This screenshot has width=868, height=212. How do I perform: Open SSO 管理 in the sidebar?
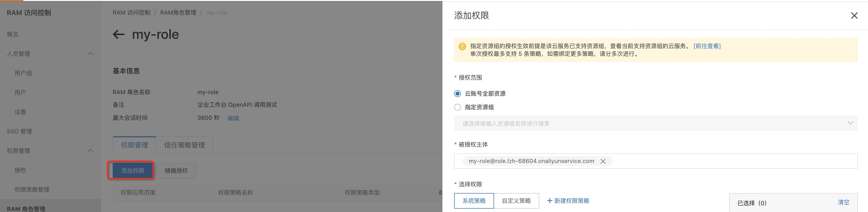[19, 131]
